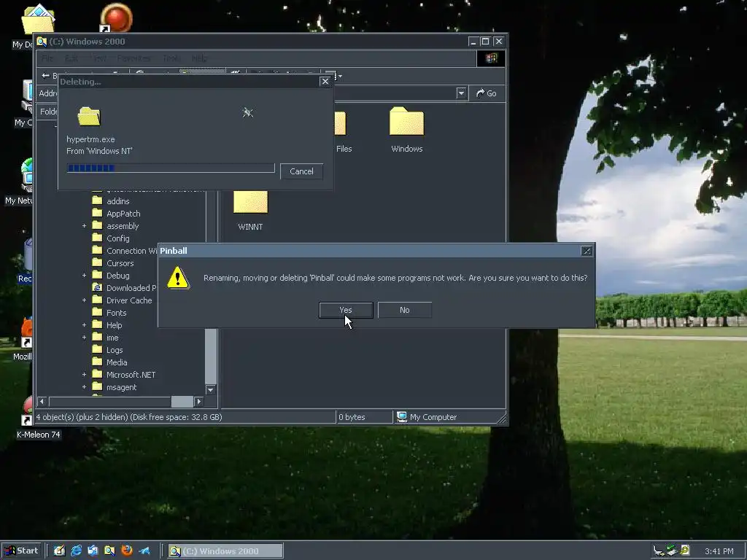Click the Driver Cache folder icon

click(x=97, y=300)
